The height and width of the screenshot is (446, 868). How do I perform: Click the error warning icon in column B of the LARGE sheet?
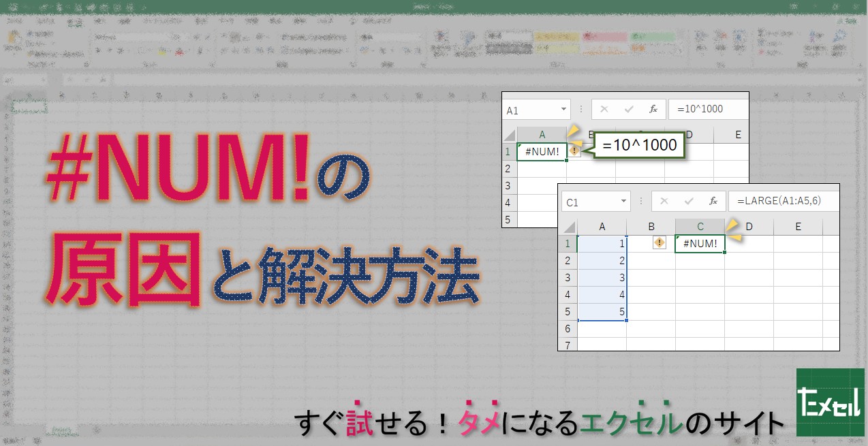659,243
